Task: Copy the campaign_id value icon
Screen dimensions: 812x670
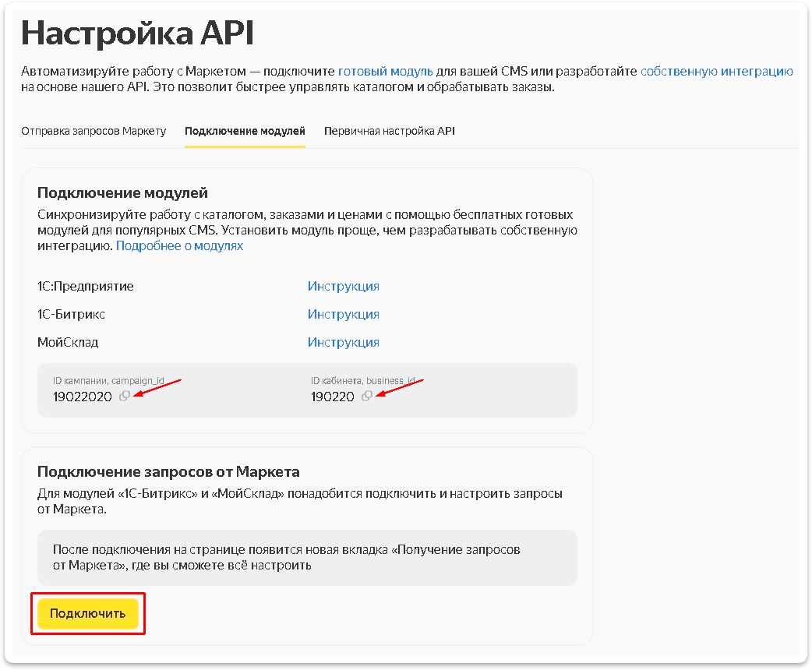Action: (124, 397)
